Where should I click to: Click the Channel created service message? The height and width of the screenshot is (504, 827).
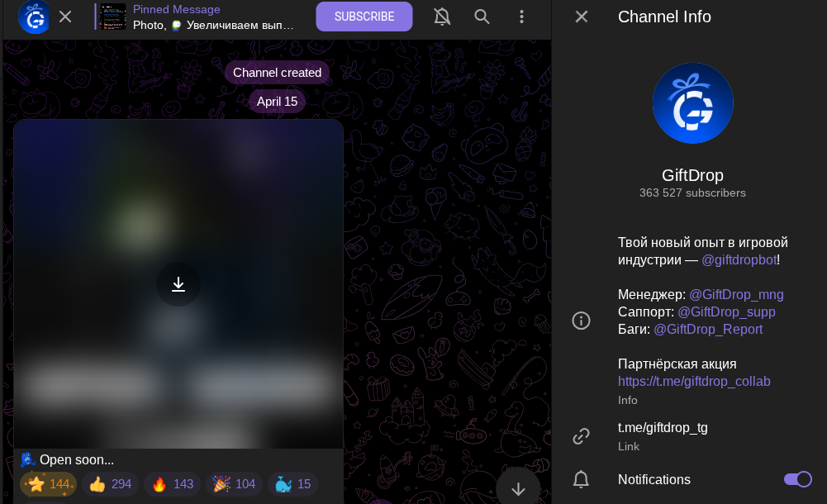click(x=278, y=73)
